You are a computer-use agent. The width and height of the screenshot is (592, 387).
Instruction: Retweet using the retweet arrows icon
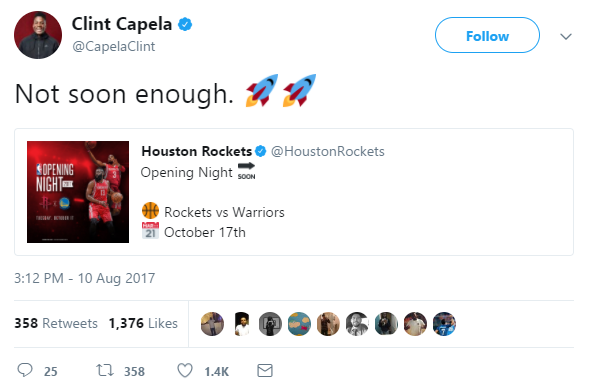[x=105, y=370]
